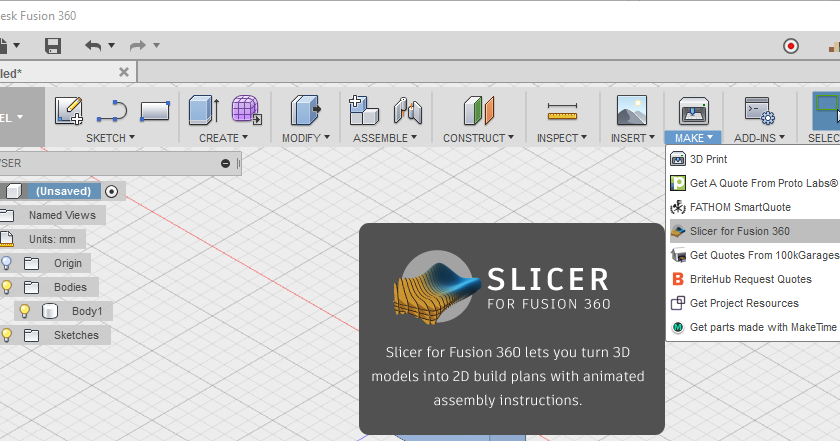This screenshot has height=441, width=840.
Task: Open the ADD-INS dropdown menu
Action: click(x=759, y=138)
